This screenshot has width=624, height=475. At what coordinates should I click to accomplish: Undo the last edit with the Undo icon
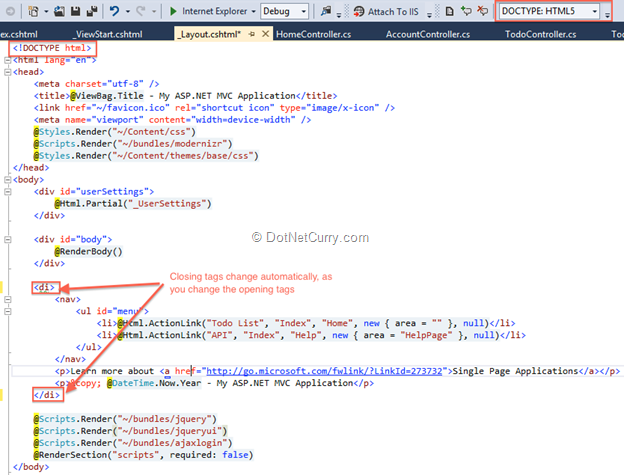point(115,11)
